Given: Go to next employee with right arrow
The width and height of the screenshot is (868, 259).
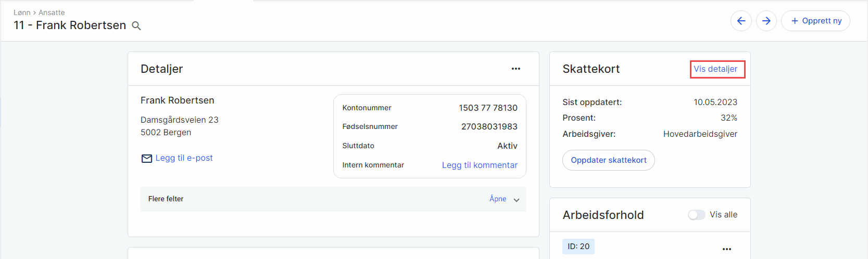Looking at the screenshot, I should (x=766, y=21).
